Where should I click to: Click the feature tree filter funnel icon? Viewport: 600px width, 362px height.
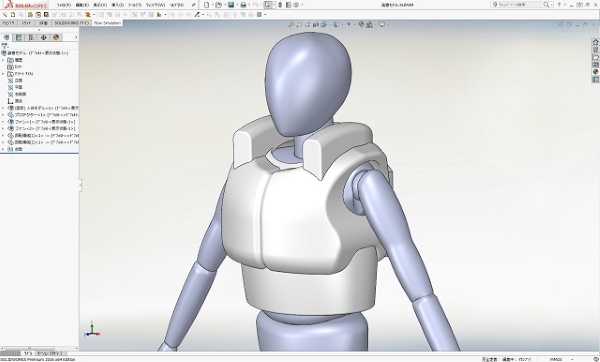[x=5, y=46]
